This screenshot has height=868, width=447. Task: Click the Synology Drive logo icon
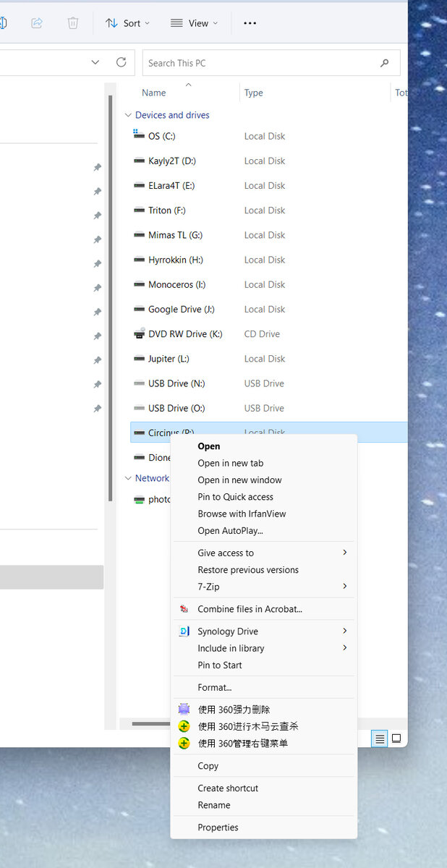tap(184, 631)
